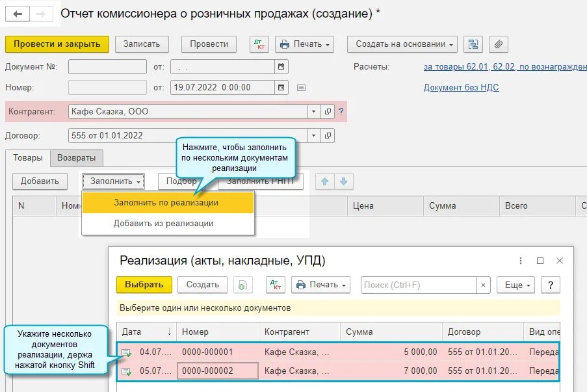Screen dimensions: 587x392
Task: Switch to the Возвраты tab
Action: coord(76,157)
